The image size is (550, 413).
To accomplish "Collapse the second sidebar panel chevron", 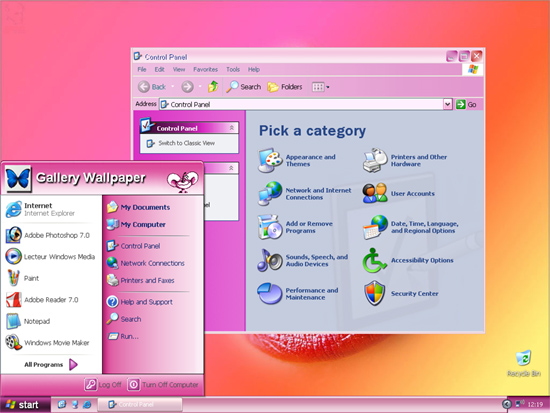I will [231, 168].
